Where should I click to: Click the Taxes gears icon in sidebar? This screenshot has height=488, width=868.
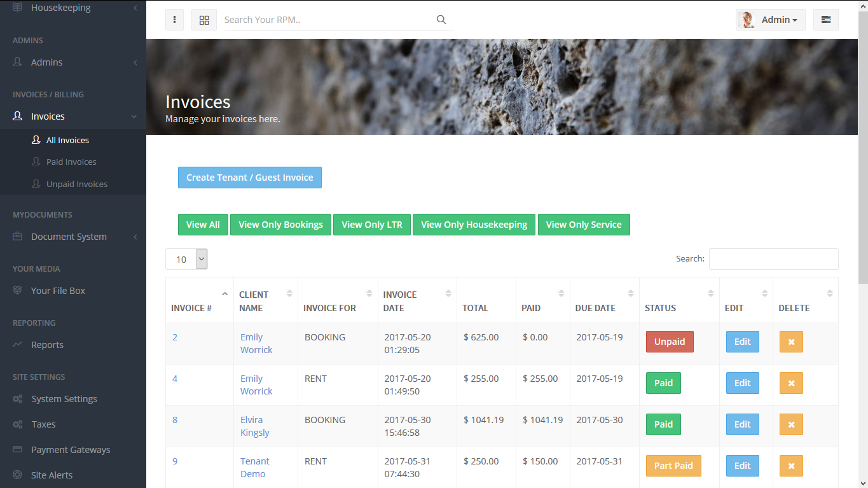[x=18, y=424]
